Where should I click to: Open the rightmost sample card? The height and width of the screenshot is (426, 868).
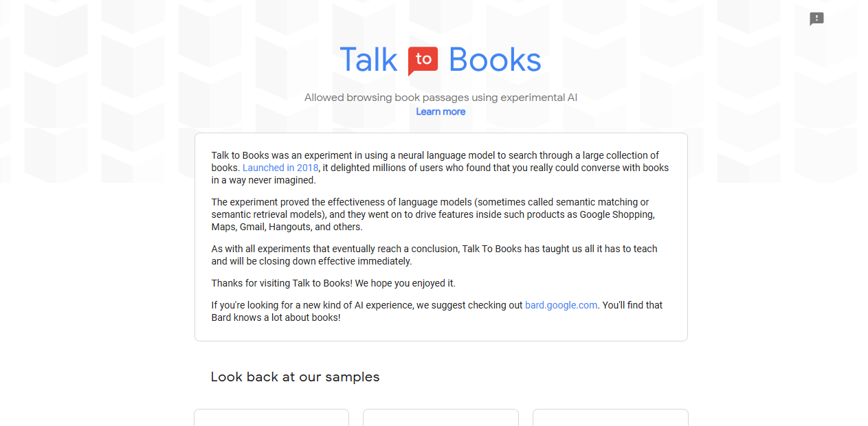610,417
